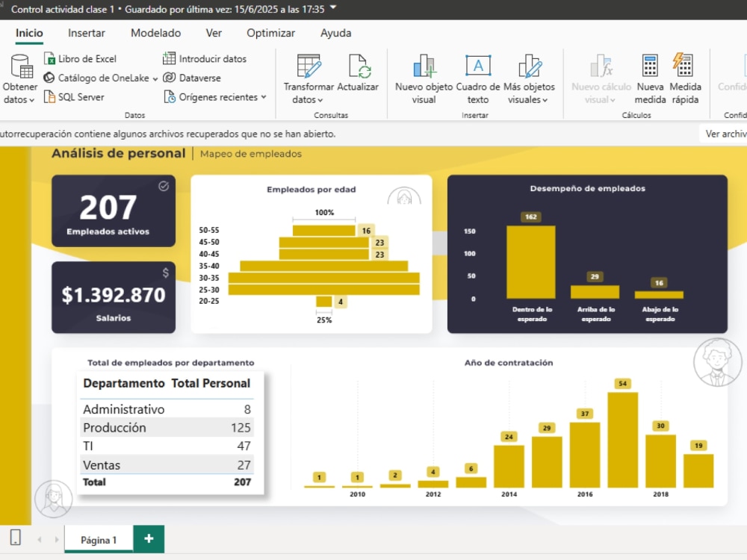Create a Nueva medida
This screenshot has width=747, height=560.
(x=651, y=79)
